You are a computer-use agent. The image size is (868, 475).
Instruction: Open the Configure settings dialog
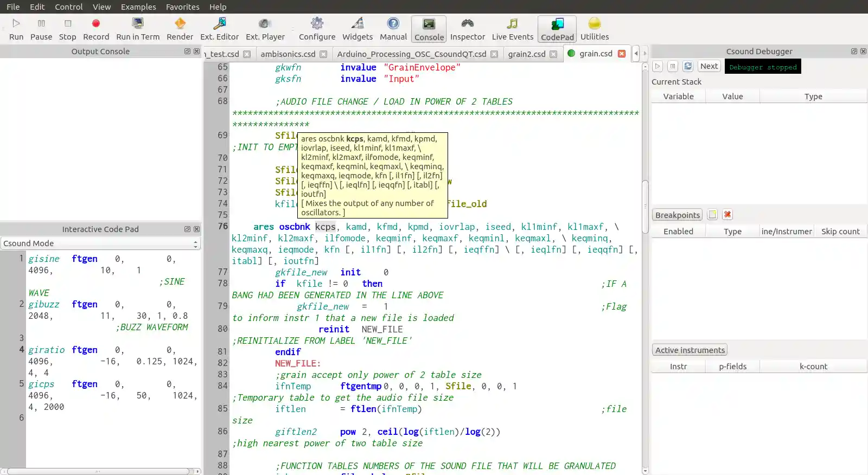317,29
